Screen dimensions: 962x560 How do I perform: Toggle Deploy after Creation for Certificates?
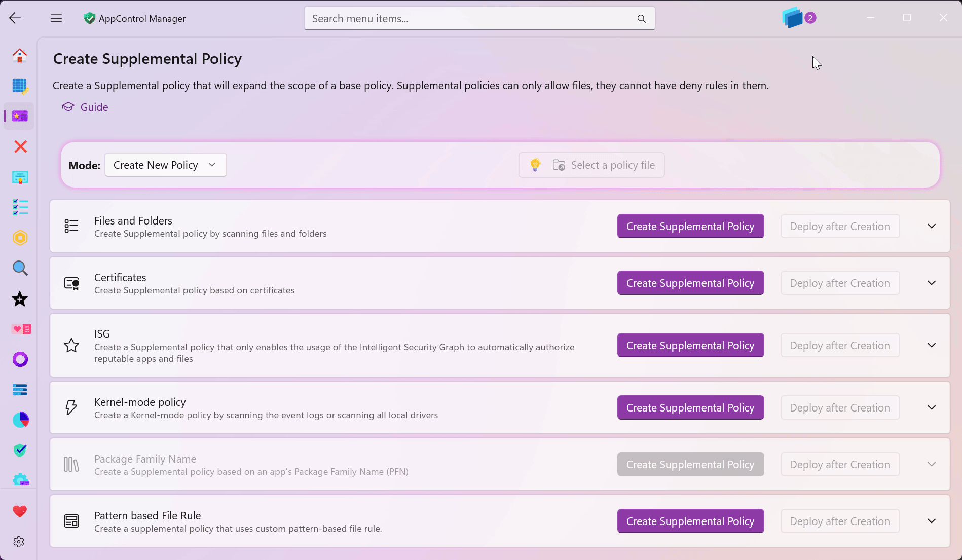pyautogui.click(x=840, y=283)
